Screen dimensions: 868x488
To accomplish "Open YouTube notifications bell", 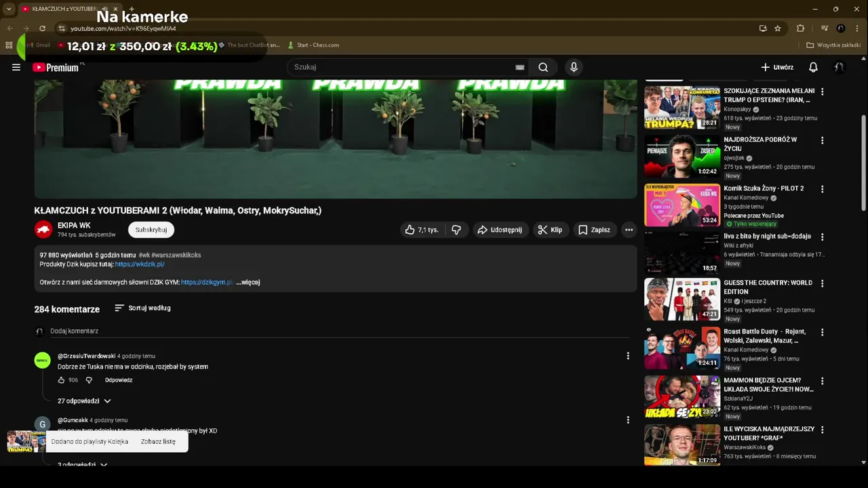I will [813, 67].
